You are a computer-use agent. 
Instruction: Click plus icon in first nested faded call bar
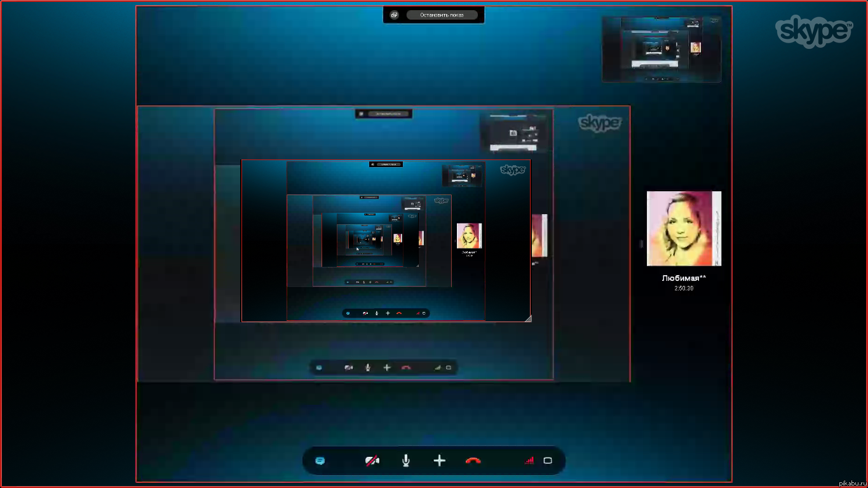387,367
